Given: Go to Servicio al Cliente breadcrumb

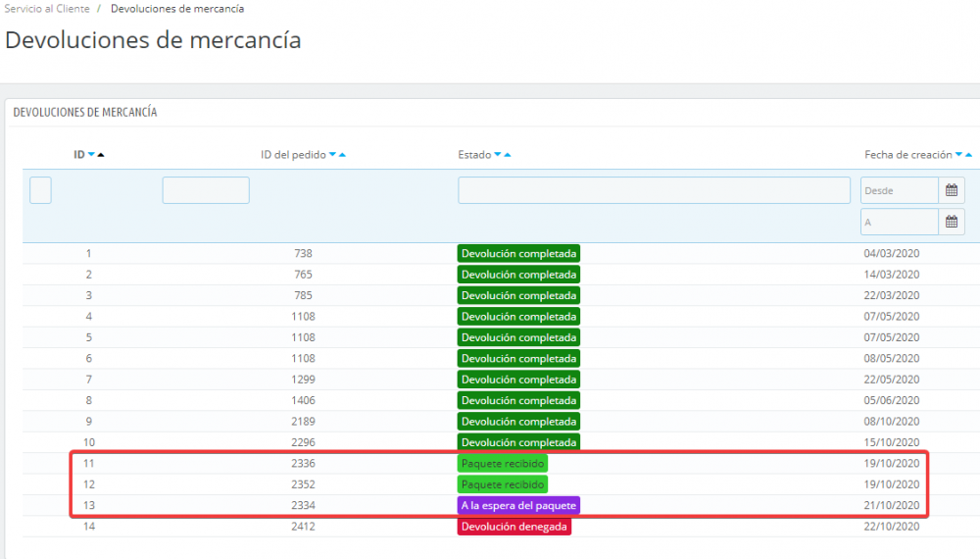Looking at the screenshot, I should [x=47, y=9].
